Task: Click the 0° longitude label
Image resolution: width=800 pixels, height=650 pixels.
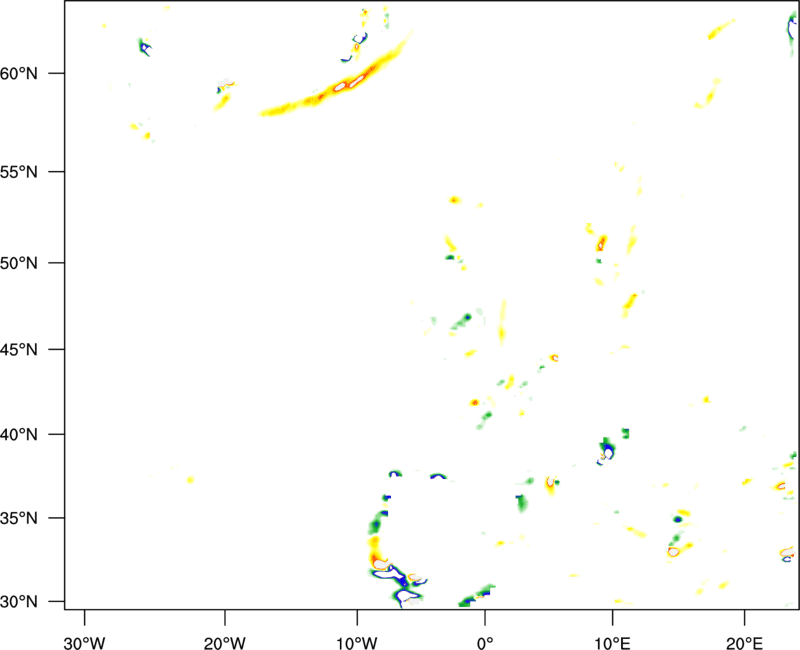Action: (x=485, y=643)
